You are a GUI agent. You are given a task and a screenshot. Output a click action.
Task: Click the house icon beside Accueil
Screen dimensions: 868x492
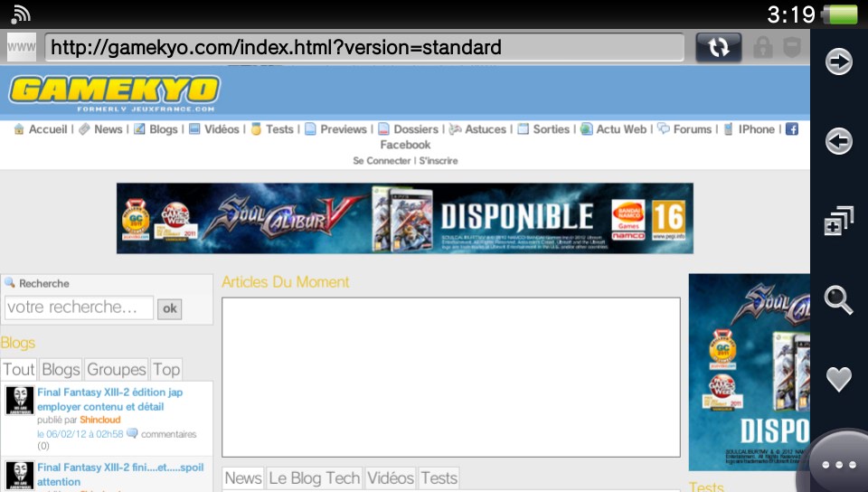tap(19, 129)
